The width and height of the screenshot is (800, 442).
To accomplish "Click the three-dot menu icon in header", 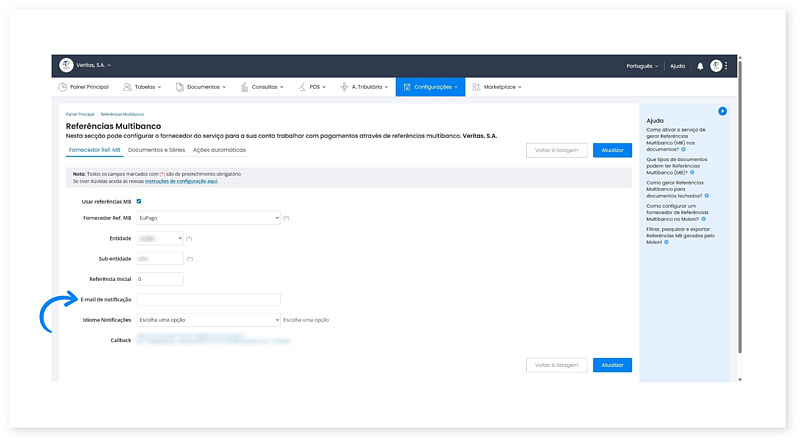I will coord(727,66).
